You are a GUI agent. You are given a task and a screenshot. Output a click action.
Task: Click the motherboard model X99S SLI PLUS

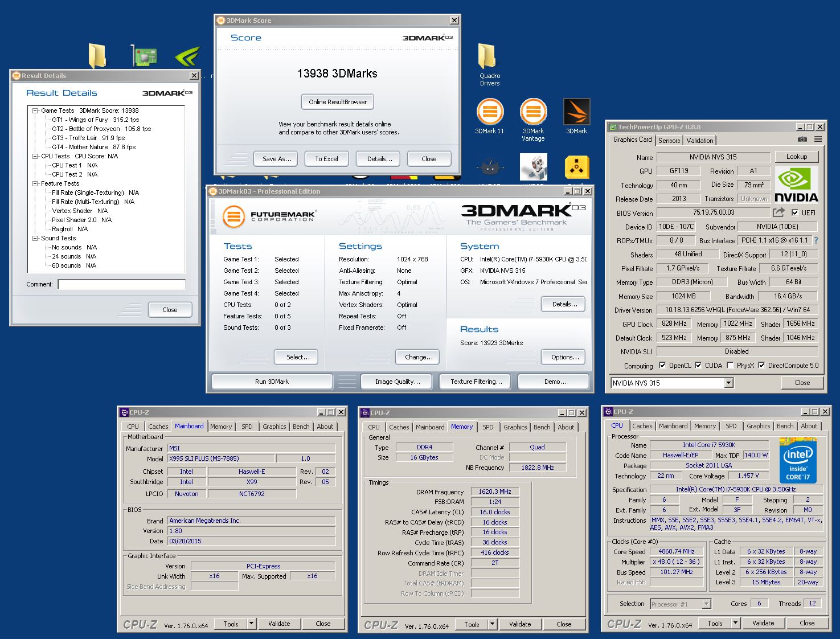(221, 458)
